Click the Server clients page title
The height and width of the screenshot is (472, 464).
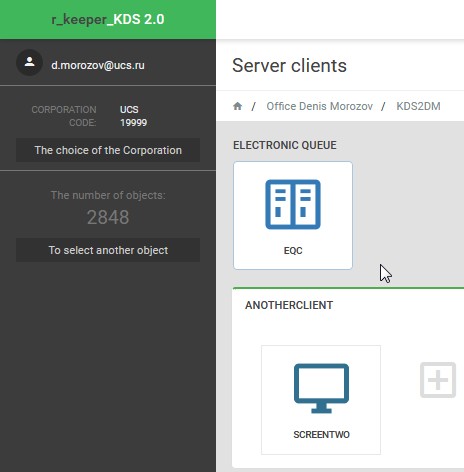pyautogui.click(x=289, y=65)
